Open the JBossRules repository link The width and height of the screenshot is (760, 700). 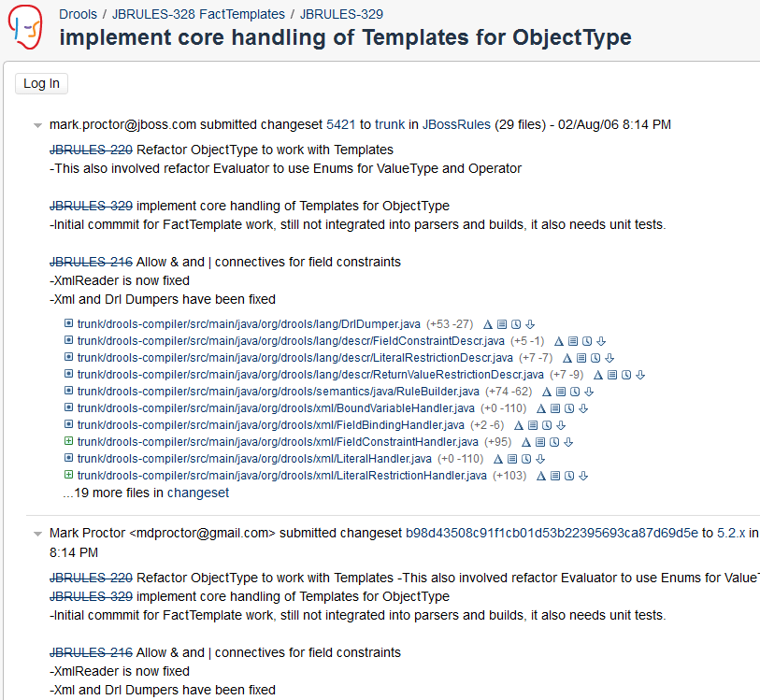click(456, 124)
